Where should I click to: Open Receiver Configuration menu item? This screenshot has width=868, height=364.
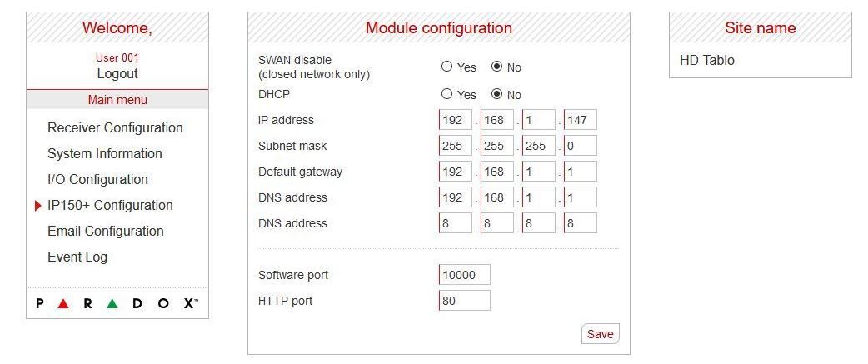[115, 128]
